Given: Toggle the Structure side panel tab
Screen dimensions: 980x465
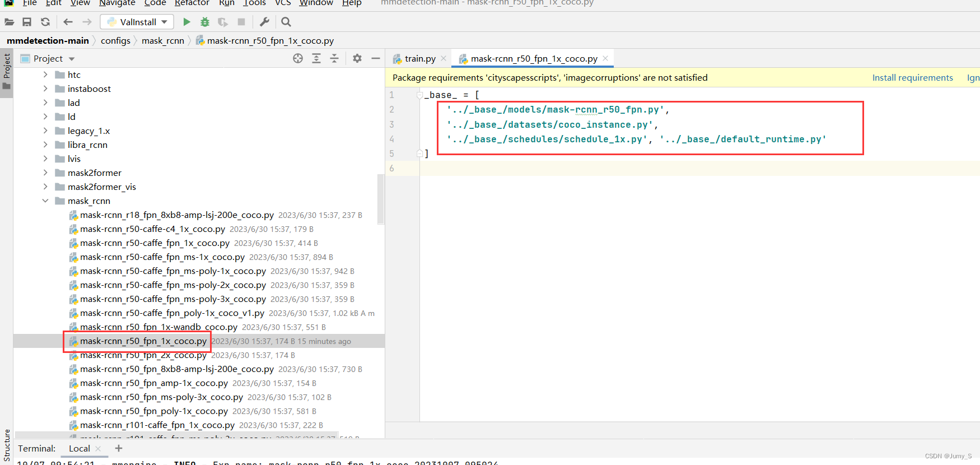Looking at the screenshot, I should click(7, 446).
